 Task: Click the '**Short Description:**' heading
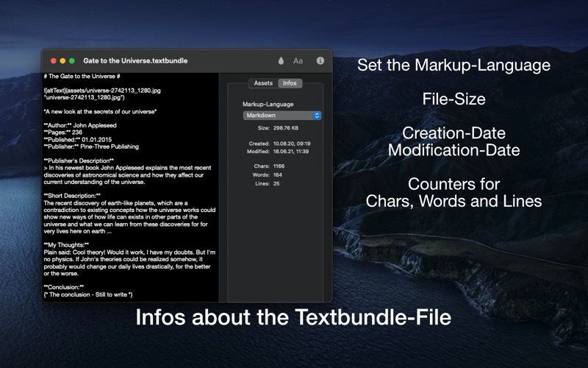point(72,196)
